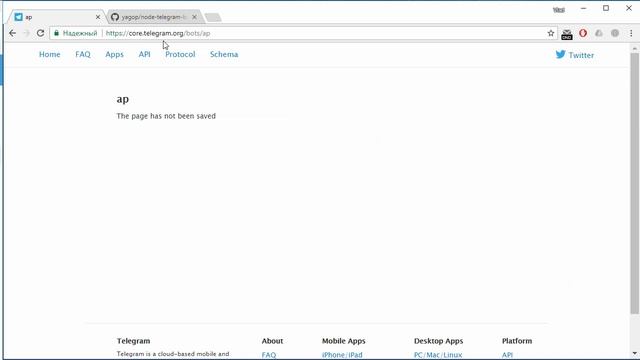Open the Schema navigation link
640x360 pixels.
224,54
